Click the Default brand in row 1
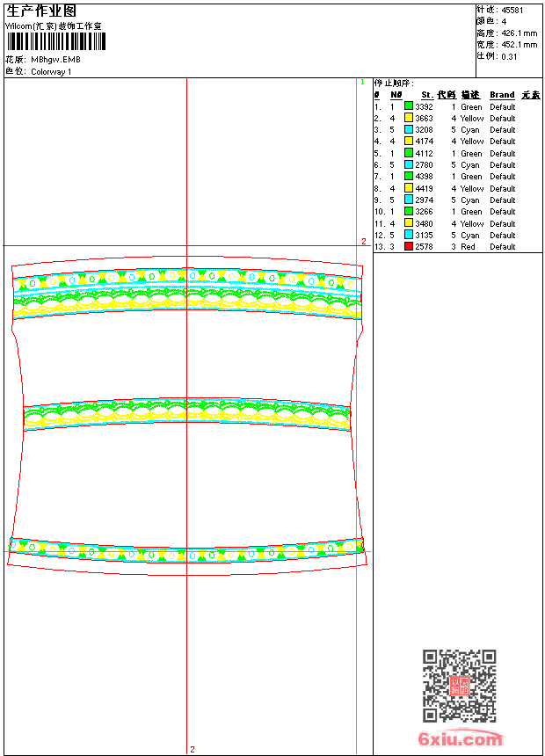The image size is (545, 756). pos(502,107)
